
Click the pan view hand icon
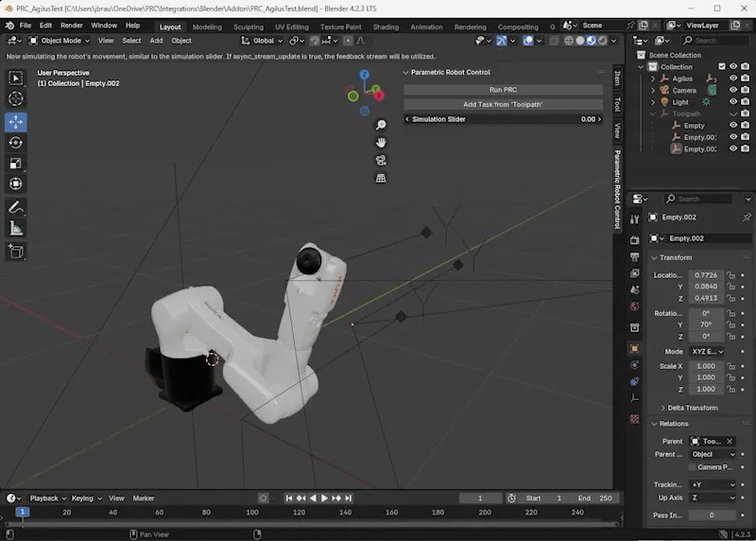click(x=381, y=143)
